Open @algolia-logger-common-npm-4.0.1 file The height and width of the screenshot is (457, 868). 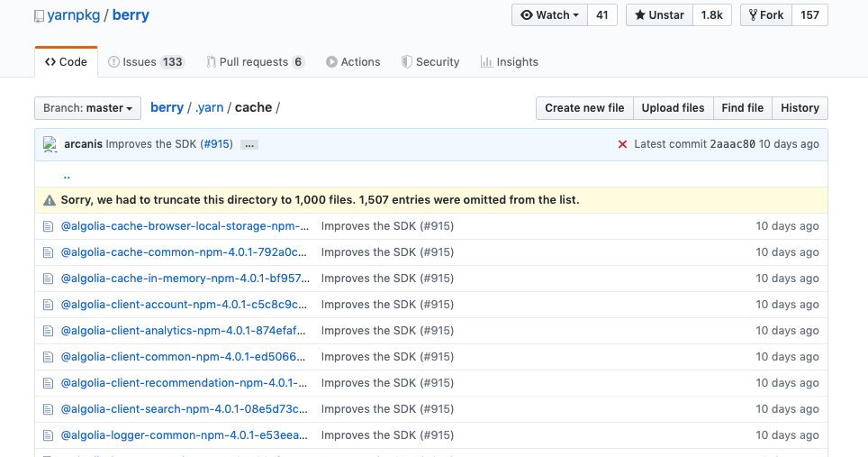pyautogui.click(x=185, y=434)
